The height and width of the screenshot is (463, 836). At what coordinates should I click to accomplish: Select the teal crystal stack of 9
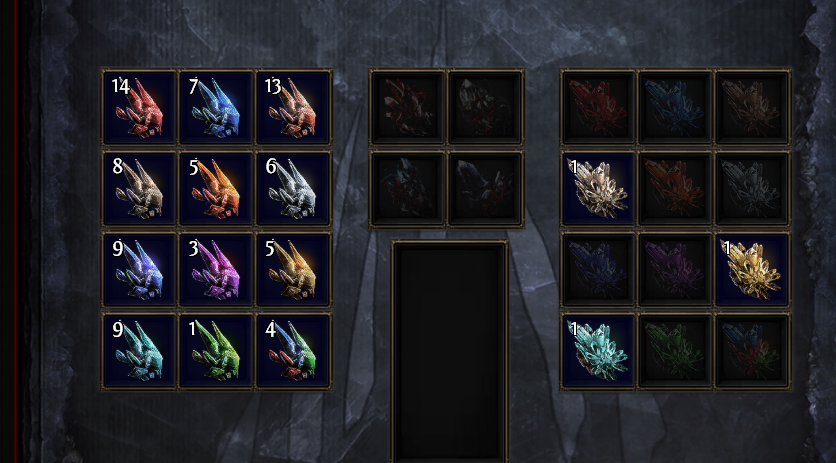tap(140, 351)
